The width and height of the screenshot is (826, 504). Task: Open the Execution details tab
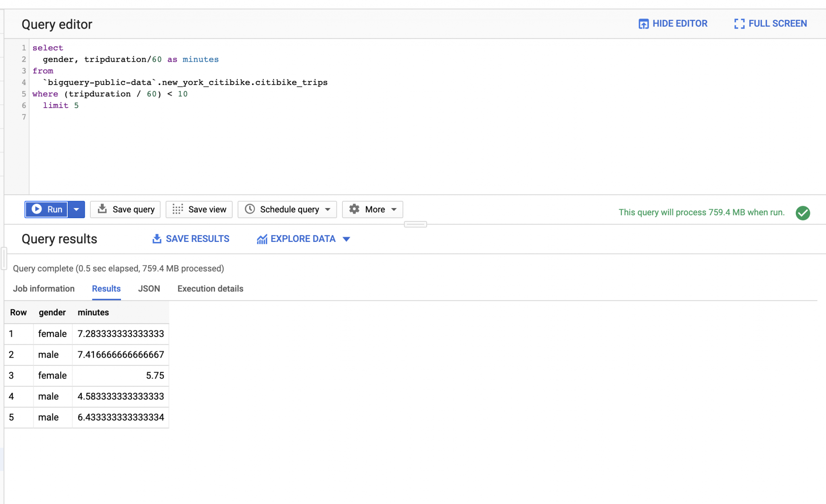pos(210,289)
